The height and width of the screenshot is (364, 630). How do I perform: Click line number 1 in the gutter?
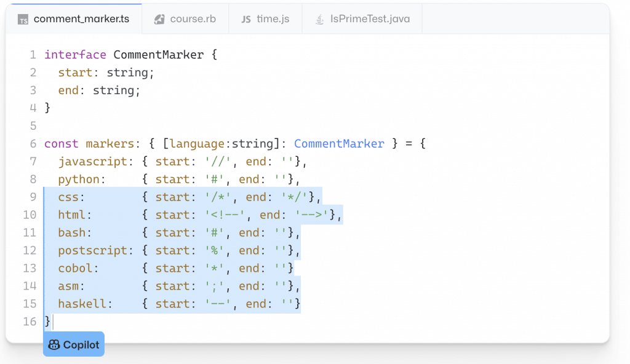pos(33,55)
